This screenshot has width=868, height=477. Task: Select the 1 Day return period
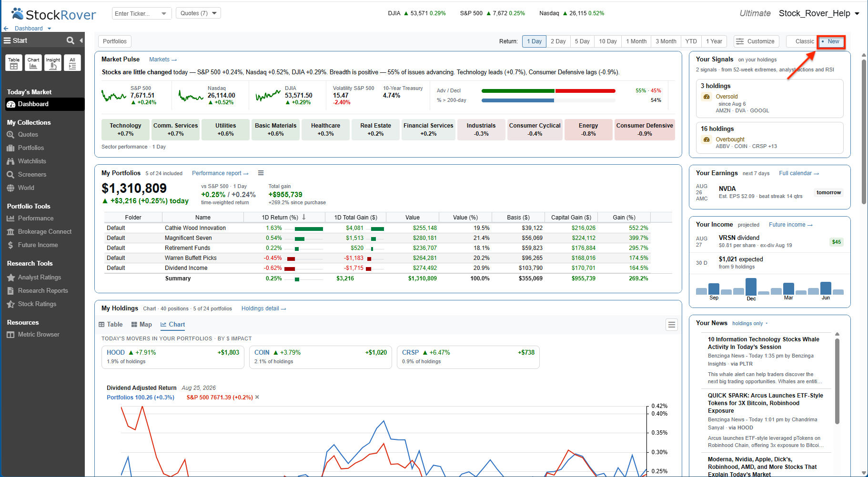click(534, 41)
